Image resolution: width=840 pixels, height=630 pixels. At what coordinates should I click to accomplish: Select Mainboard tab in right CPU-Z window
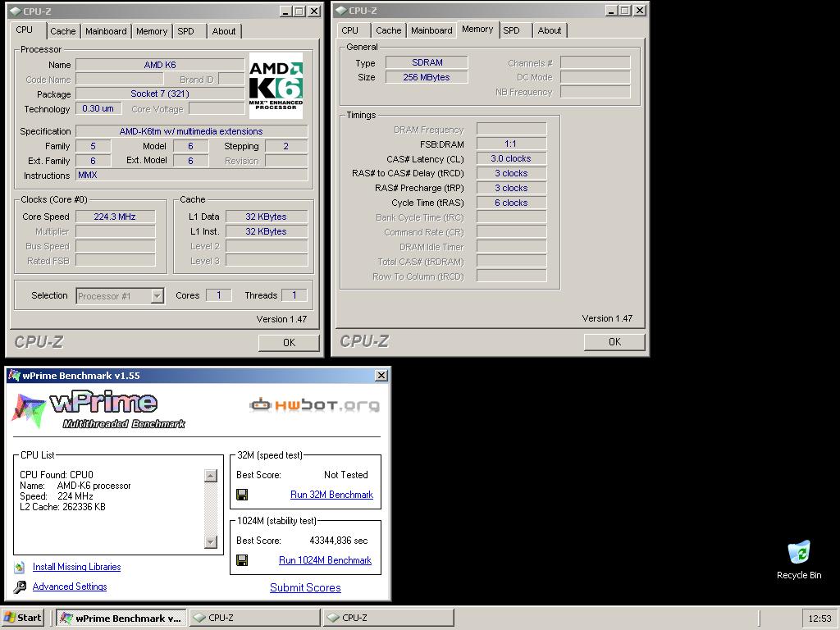(x=431, y=30)
